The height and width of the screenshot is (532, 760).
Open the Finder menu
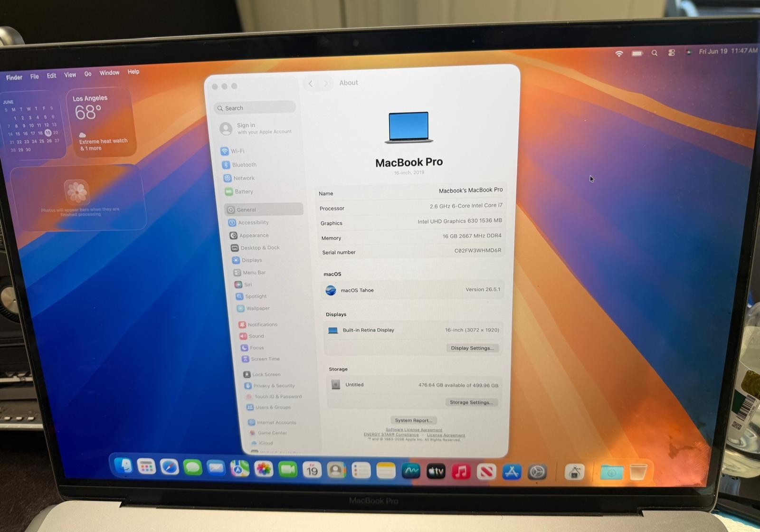14,77
